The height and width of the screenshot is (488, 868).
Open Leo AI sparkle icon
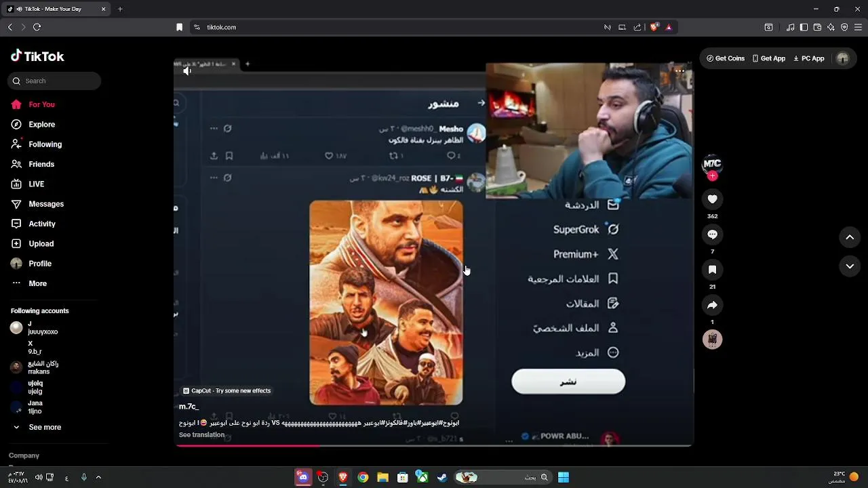pos(831,27)
